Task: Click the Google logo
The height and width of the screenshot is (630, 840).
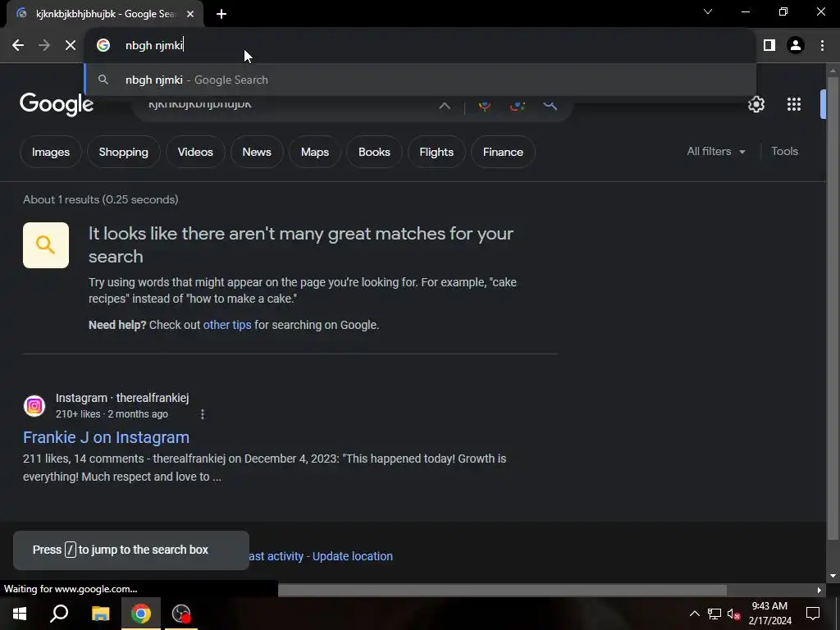Action: coord(57,104)
